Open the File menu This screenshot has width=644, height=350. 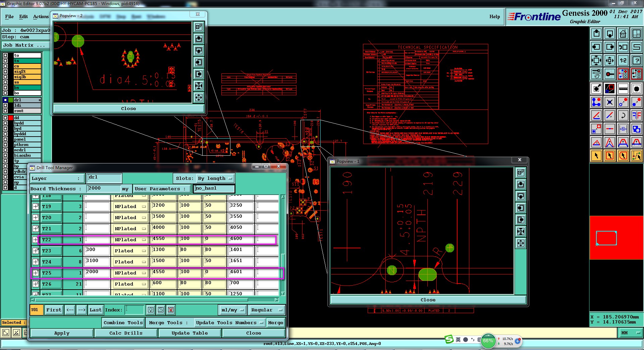tap(9, 16)
